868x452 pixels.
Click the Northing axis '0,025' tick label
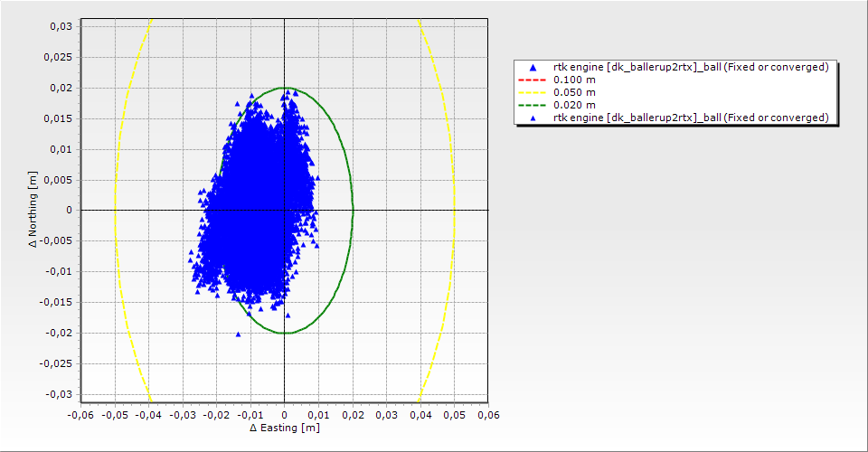(x=58, y=57)
